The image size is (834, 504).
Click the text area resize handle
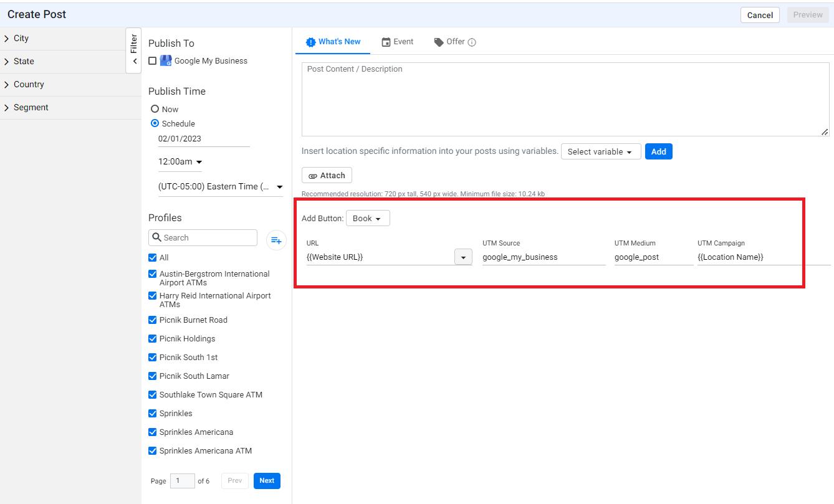825,131
